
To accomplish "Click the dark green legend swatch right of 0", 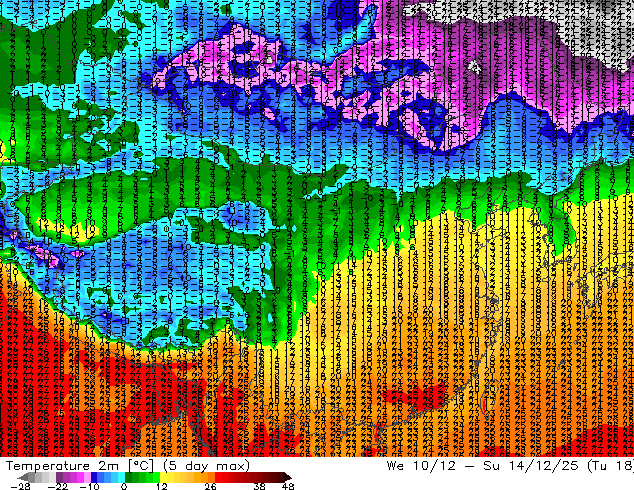I will pos(128,477).
